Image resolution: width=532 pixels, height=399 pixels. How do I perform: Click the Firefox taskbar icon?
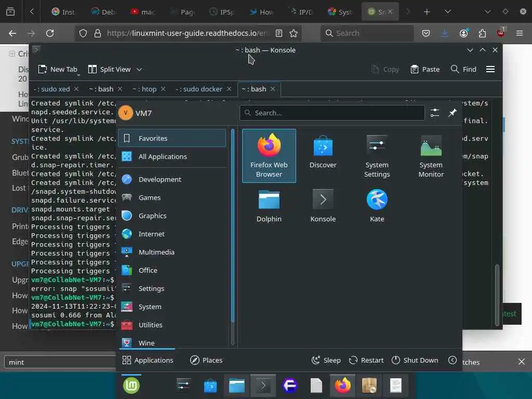[342, 386]
